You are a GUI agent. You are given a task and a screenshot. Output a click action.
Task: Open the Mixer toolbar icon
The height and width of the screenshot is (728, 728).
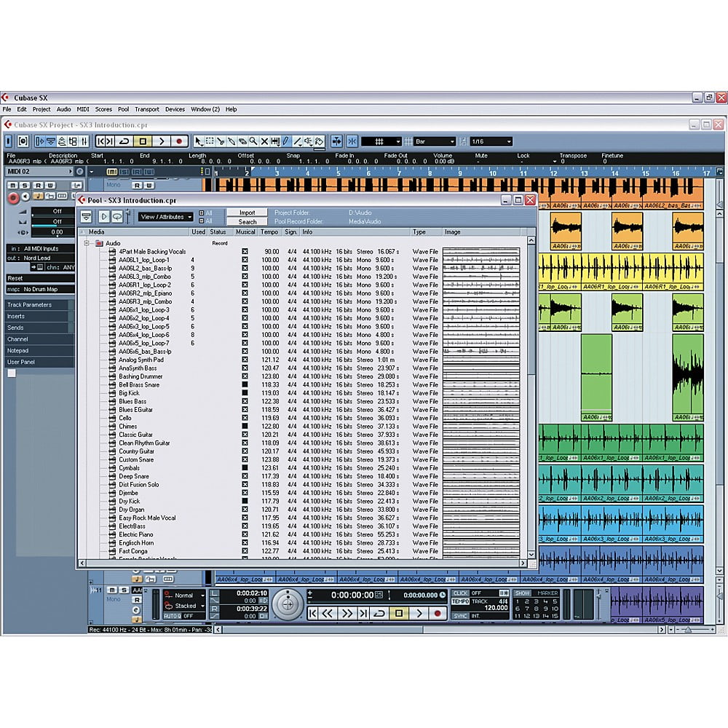84,142
